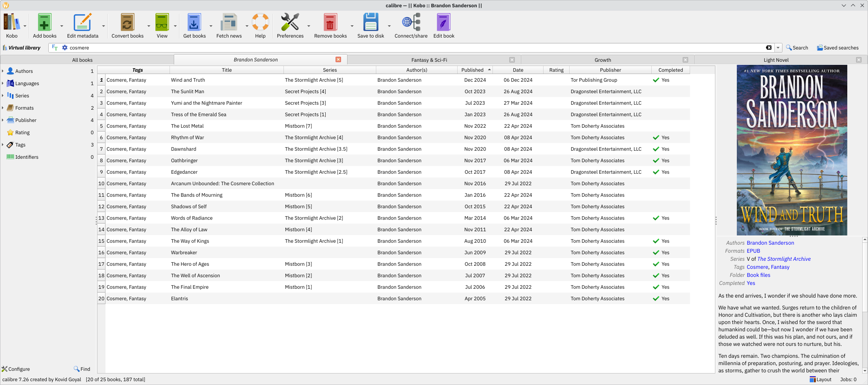The image size is (868, 385).
Task: Click the Fetch news icon
Action: click(229, 22)
